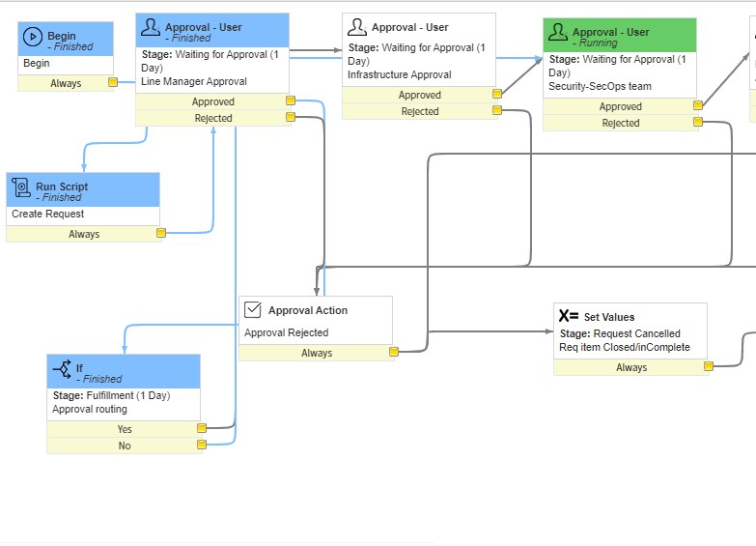Click the Line Manager Approval user icon

(x=151, y=27)
